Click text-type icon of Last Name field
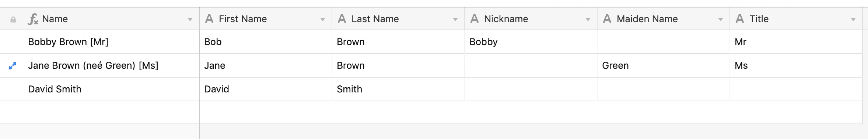The height and width of the screenshot is (139, 868). 342,18
